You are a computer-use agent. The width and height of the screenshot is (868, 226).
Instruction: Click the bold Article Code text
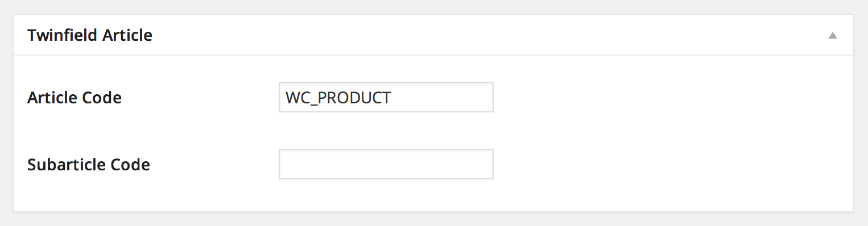tap(75, 98)
